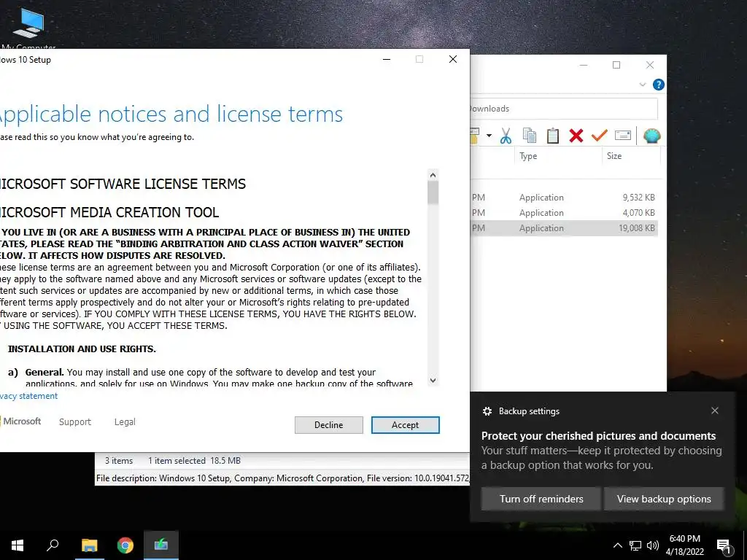Select the My Computer desktop icon
The width and height of the screenshot is (747, 560).
click(28, 28)
